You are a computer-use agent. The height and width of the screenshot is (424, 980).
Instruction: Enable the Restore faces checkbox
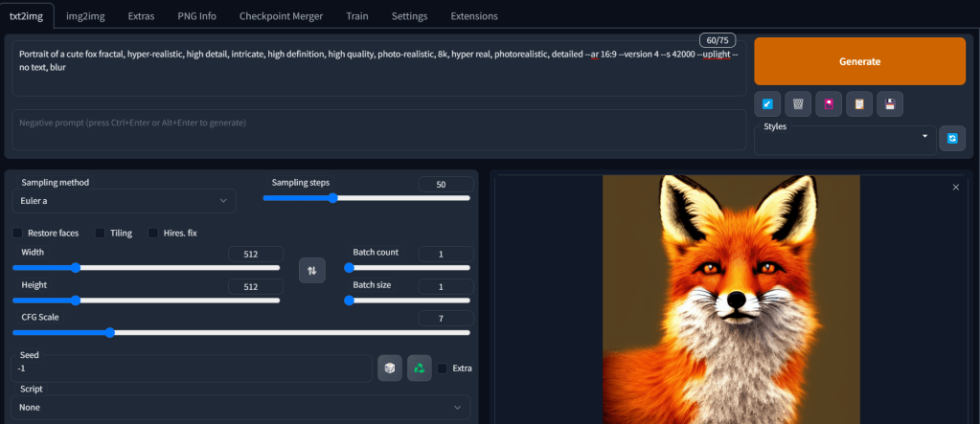click(x=18, y=233)
